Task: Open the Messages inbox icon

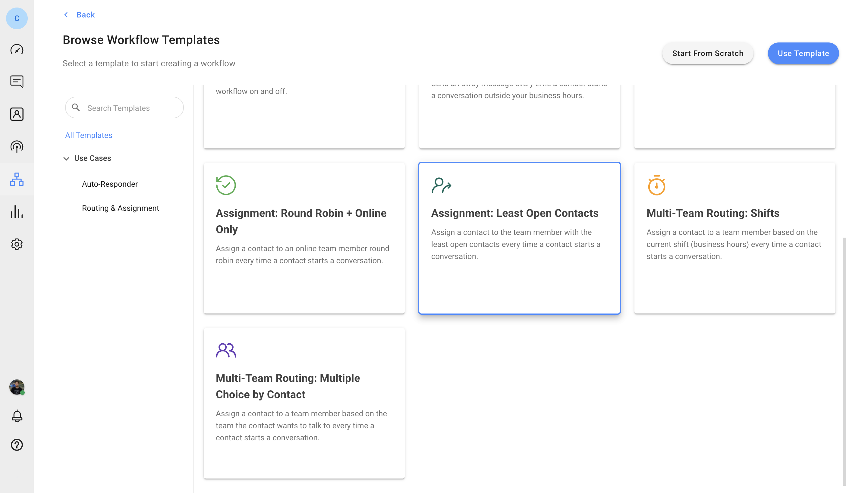Action: [x=17, y=82]
